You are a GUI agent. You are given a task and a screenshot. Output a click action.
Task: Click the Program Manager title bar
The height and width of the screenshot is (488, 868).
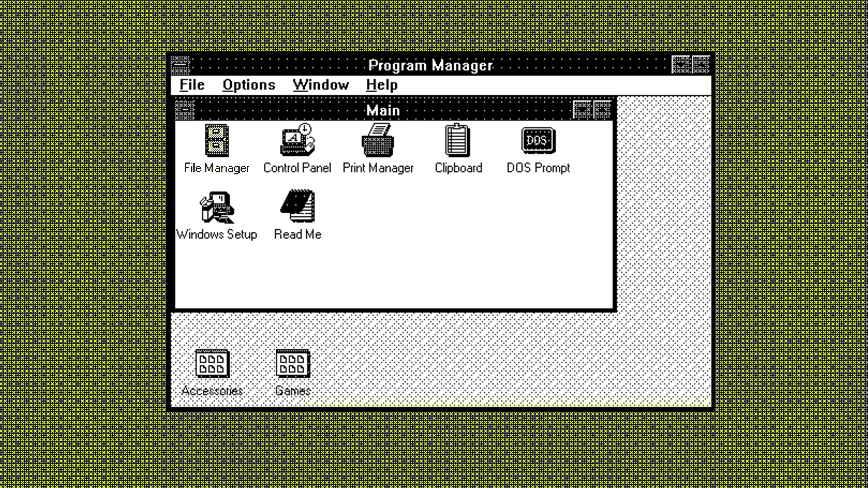[x=430, y=65]
